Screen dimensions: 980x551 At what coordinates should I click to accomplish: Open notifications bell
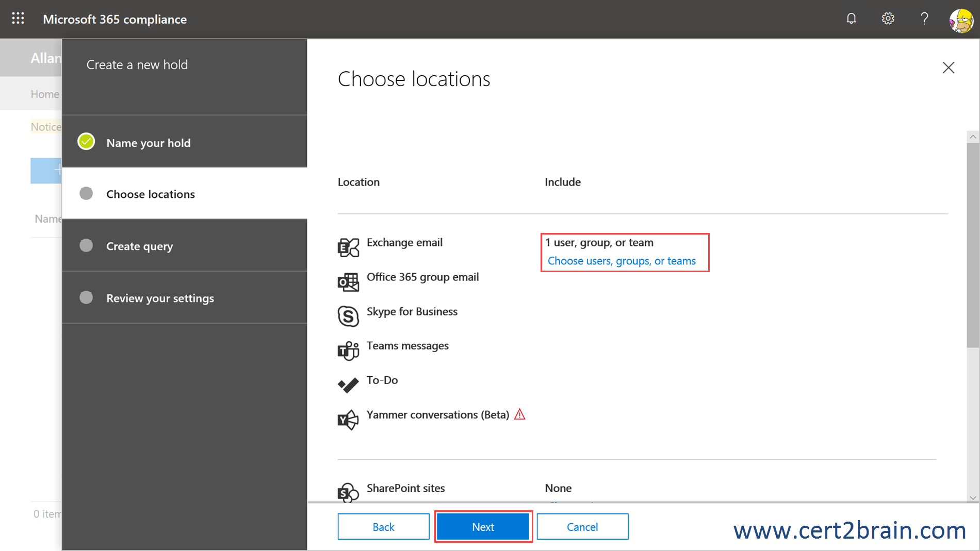[851, 19]
